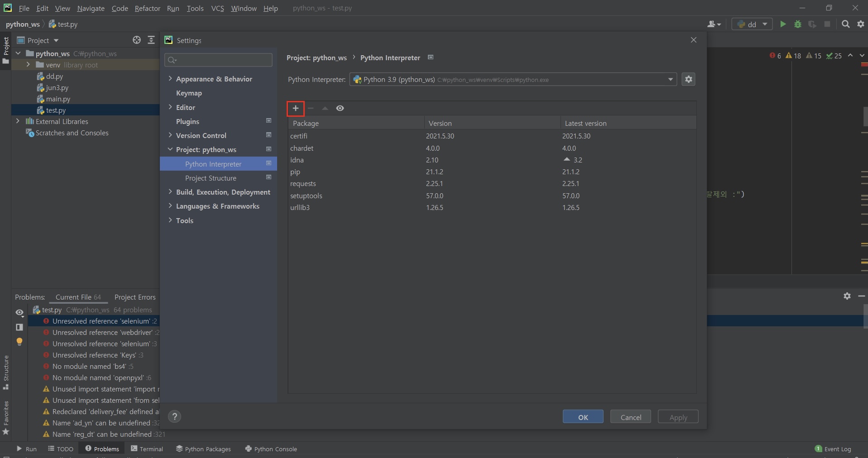The height and width of the screenshot is (458, 868).
Task: Toggle the editor preview panel icon
Action: [x=19, y=327]
